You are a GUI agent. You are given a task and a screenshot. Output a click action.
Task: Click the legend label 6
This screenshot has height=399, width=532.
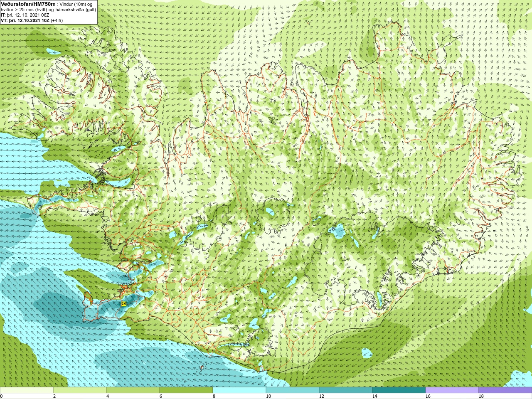161,396
